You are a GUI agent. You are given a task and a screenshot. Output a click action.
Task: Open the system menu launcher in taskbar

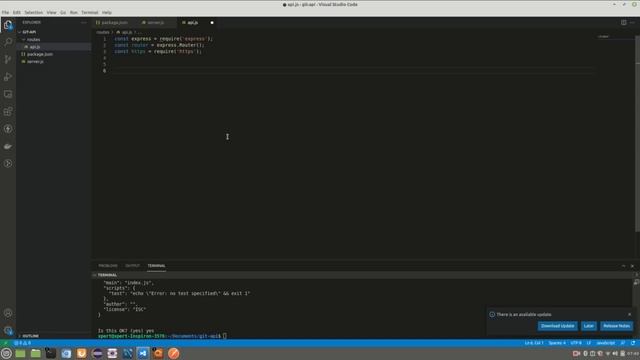pyautogui.click(x=6, y=353)
